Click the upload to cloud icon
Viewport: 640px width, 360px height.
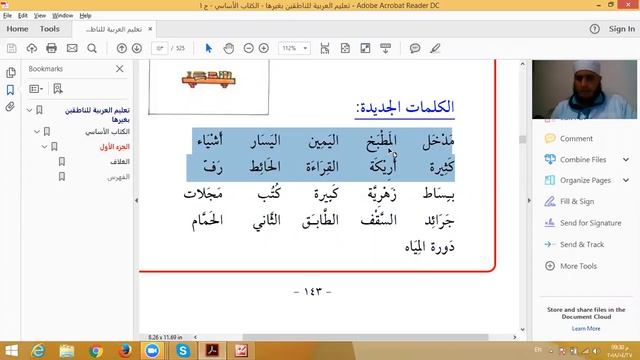pos(31,48)
